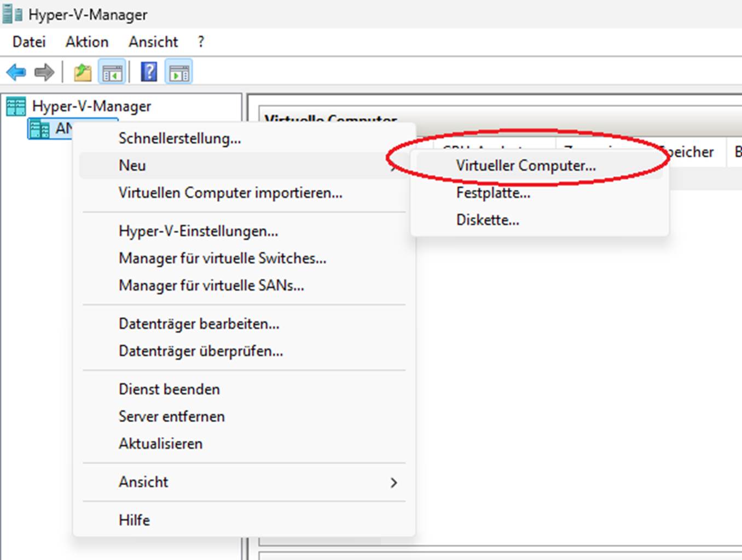742x560 pixels.
Task: Select Festplatte... in submenu
Action: click(540, 193)
